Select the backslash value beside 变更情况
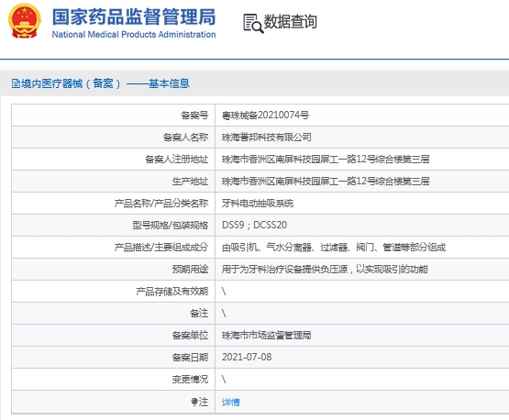This screenshot has height=420, width=509. (x=224, y=380)
